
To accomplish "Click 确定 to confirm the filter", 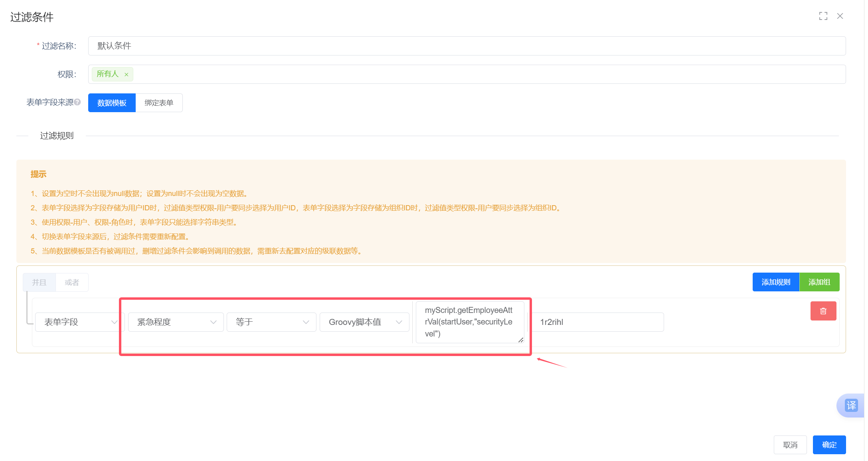I will 829,445.
